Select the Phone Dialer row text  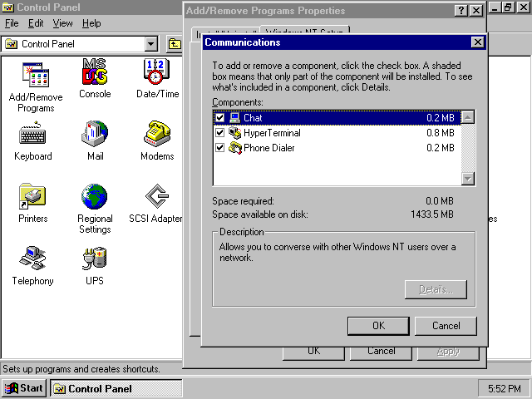point(269,148)
